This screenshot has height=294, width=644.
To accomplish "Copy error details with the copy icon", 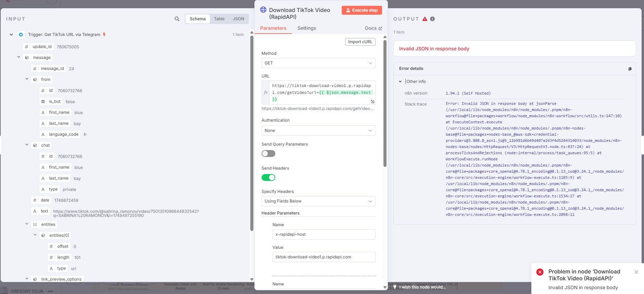I will (x=630, y=69).
